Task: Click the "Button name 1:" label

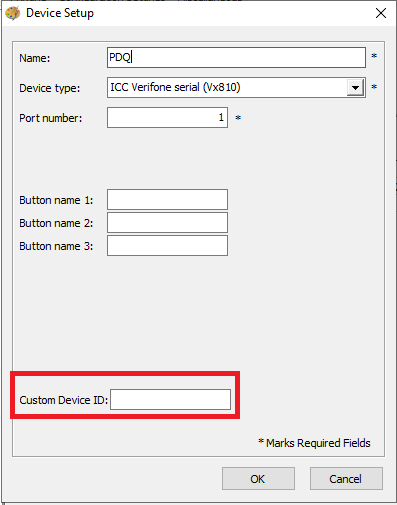Action: (56, 200)
